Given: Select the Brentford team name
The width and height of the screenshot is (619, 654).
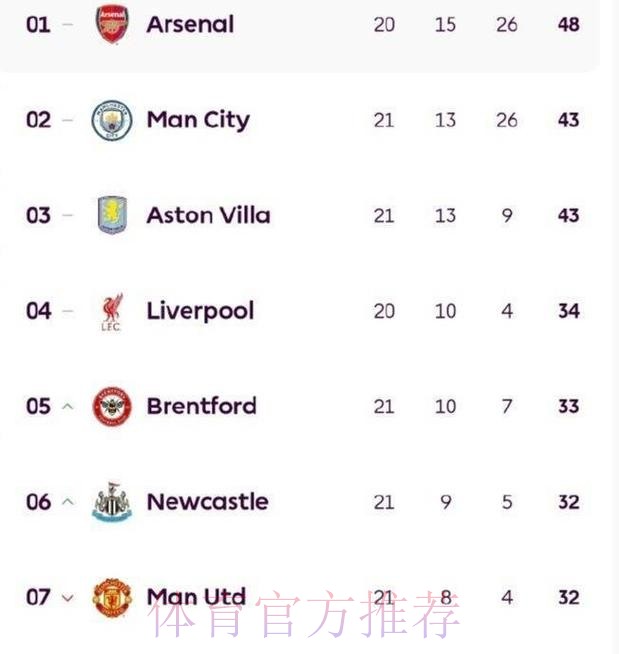Looking at the screenshot, I should click(x=201, y=406).
